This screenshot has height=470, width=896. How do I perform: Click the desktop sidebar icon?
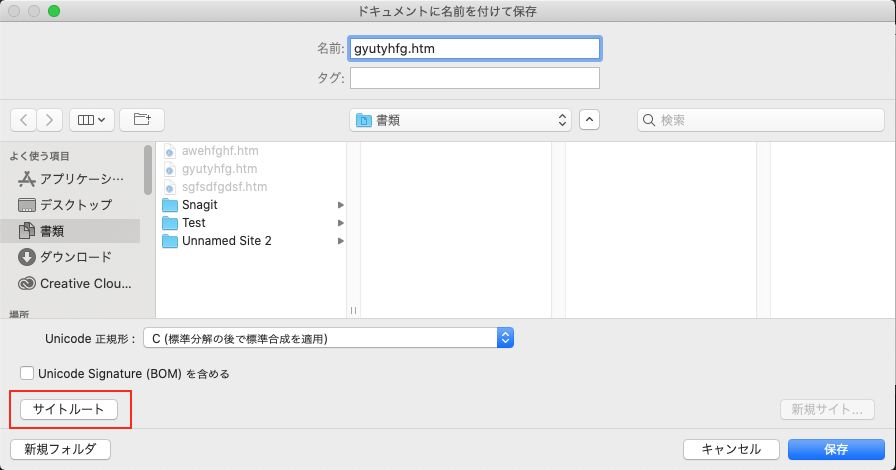tap(27, 205)
